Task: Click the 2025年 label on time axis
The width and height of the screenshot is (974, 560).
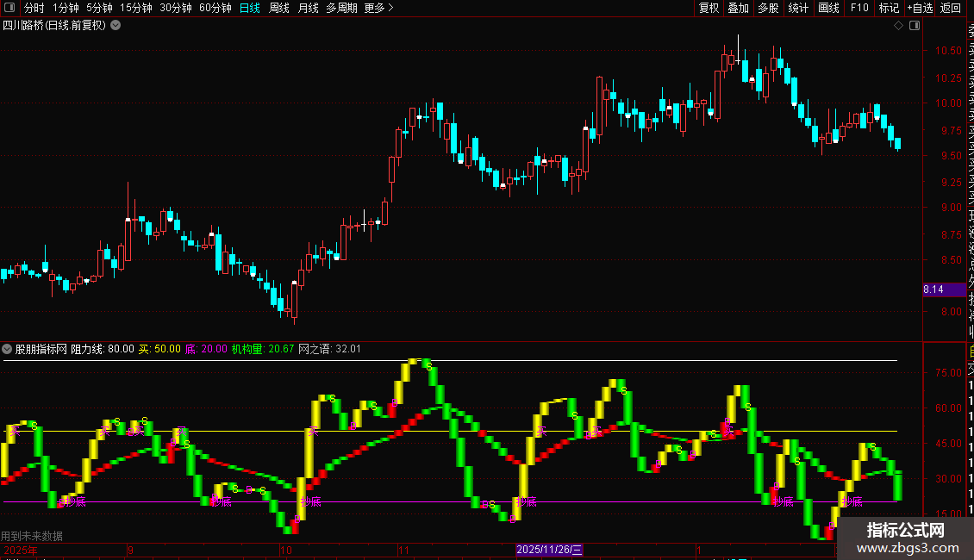Action: click(21, 550)
